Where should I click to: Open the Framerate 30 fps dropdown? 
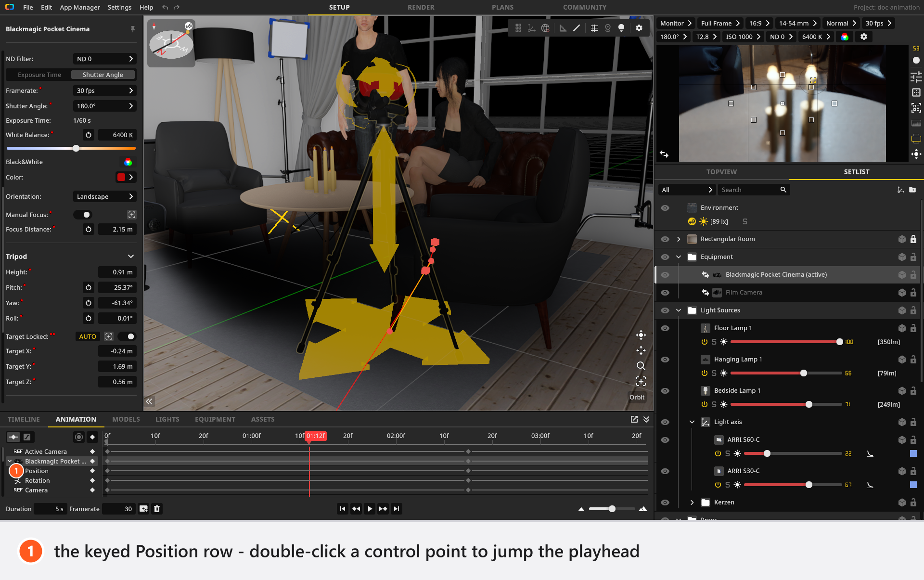105,90
